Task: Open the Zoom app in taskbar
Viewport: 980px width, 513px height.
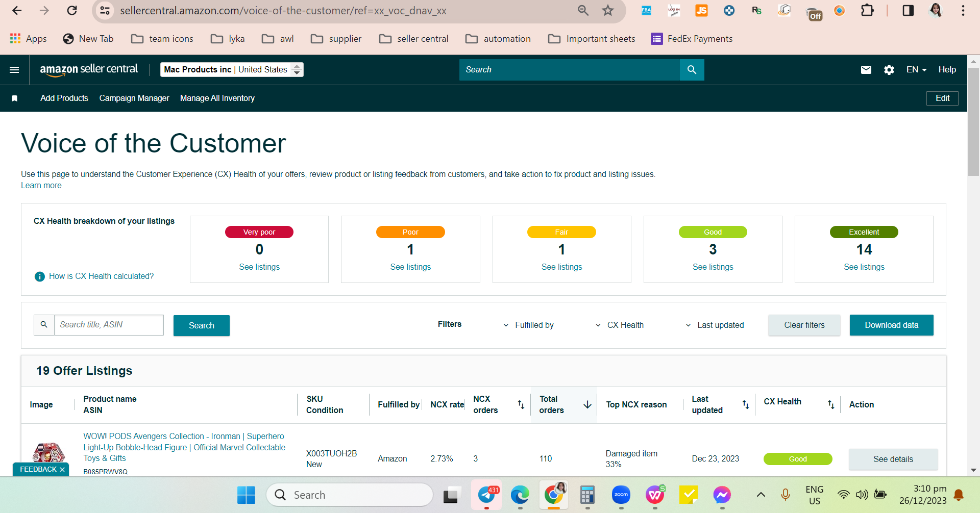Action: pyautogui.click(x=621, y=495)
